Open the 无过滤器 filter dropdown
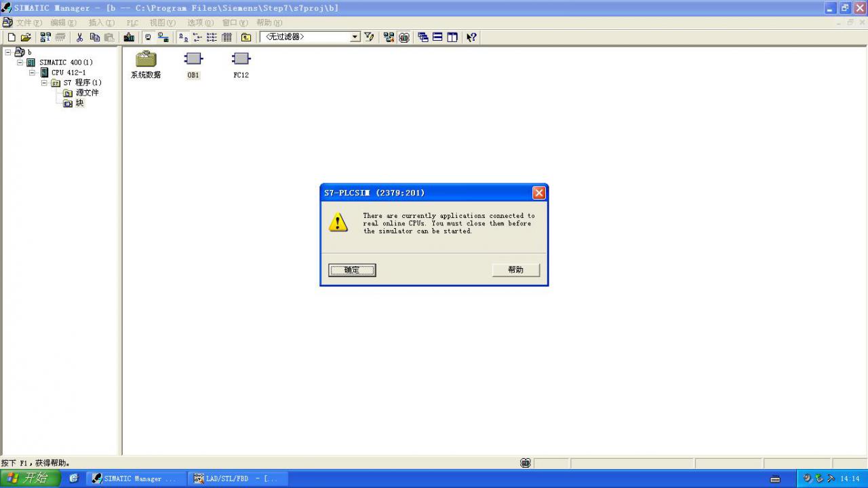Viewport: 868px width, 488px height. (x=355, y=37)
